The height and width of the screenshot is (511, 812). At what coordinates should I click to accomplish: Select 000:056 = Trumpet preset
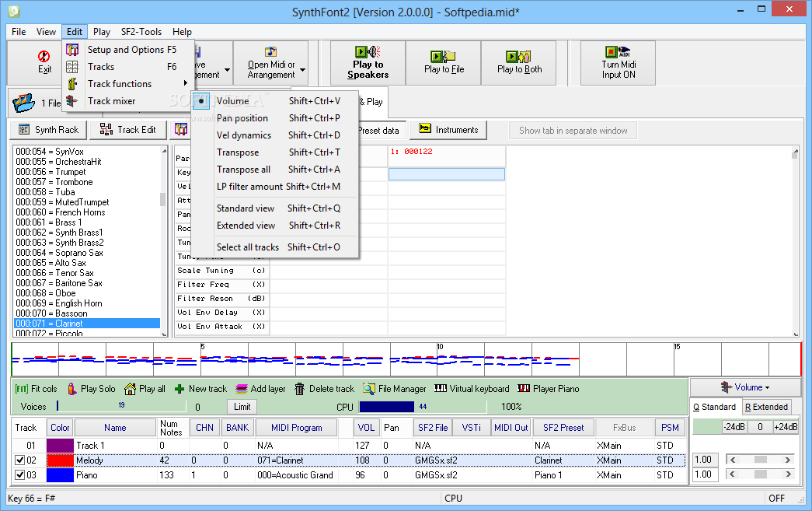[x=51, y=172]
